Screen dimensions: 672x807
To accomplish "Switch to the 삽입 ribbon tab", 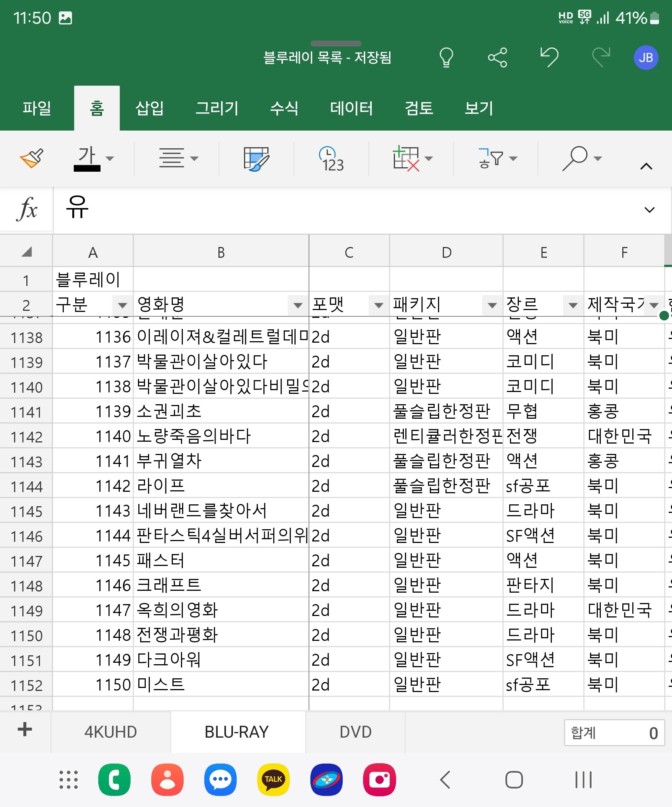I will click(149, 108).
